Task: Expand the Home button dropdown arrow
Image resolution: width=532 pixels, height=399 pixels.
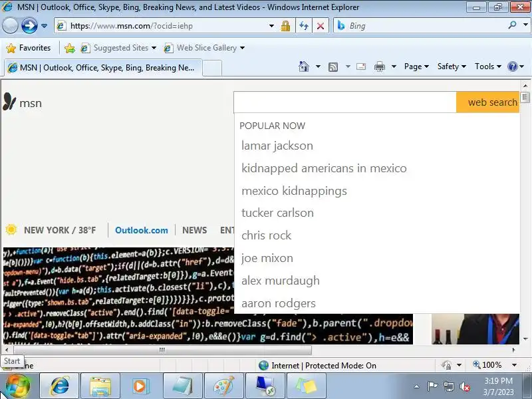Action: pos(318,66)
